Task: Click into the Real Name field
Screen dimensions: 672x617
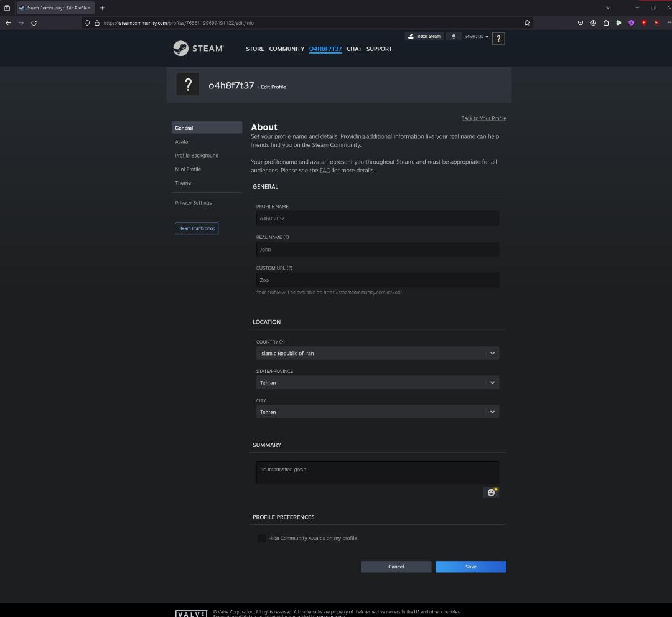Action: click(378, 249)
